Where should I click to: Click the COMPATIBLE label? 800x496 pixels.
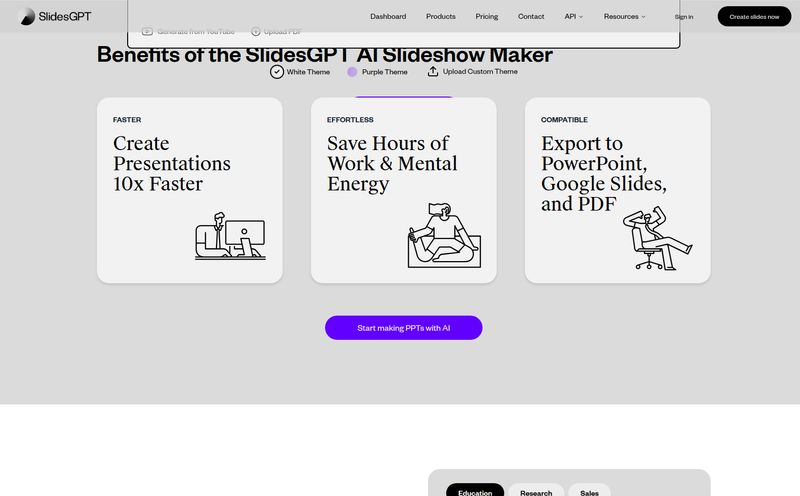tap(564, 119)
